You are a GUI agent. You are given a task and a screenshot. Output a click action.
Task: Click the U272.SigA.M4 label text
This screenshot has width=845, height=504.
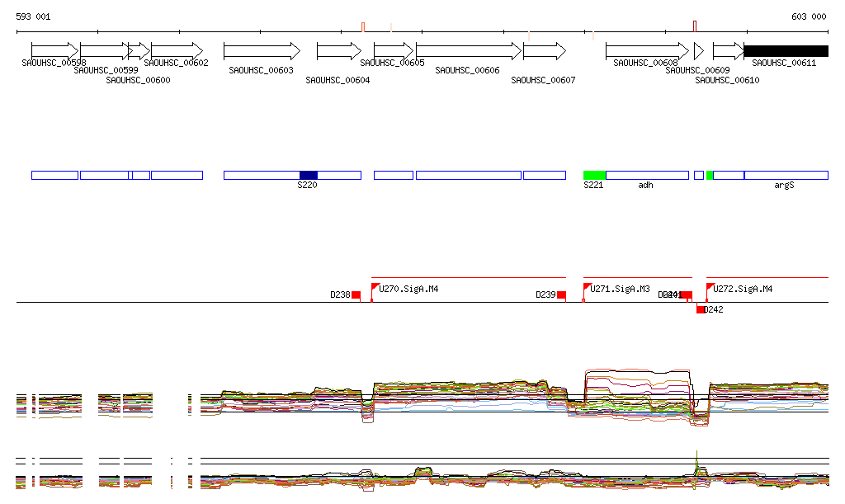[x=743, y=290]
